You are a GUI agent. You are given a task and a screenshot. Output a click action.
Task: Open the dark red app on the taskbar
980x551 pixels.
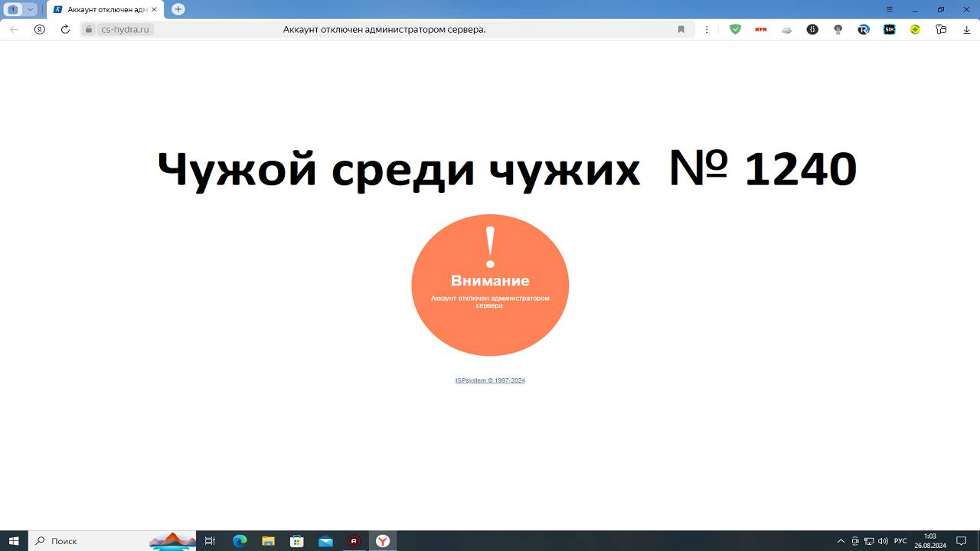[x=354, y=541]
